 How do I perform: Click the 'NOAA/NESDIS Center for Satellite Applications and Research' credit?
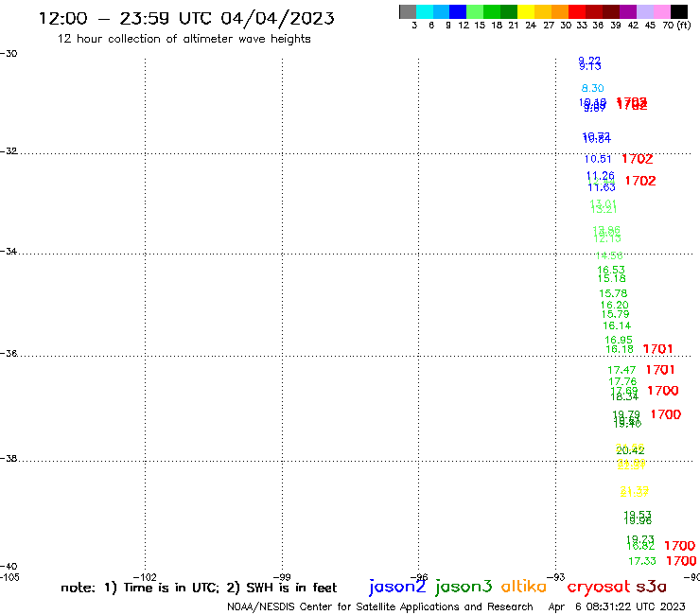380,606
